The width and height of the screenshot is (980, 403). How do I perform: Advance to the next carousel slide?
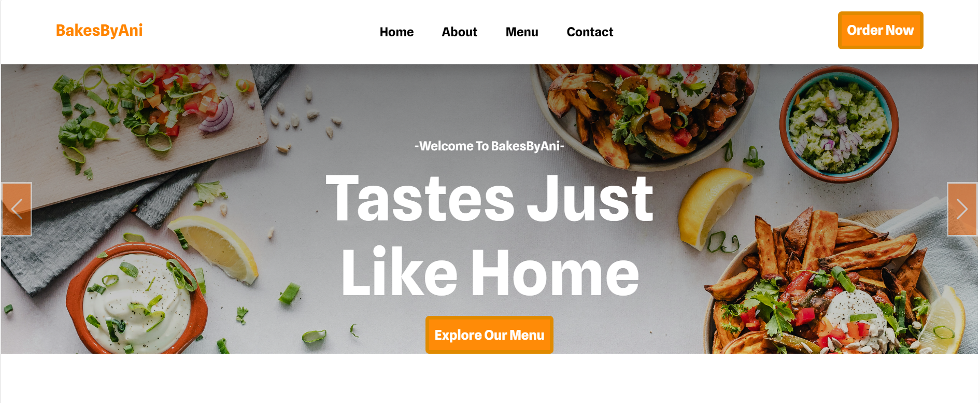click(962, 209)
